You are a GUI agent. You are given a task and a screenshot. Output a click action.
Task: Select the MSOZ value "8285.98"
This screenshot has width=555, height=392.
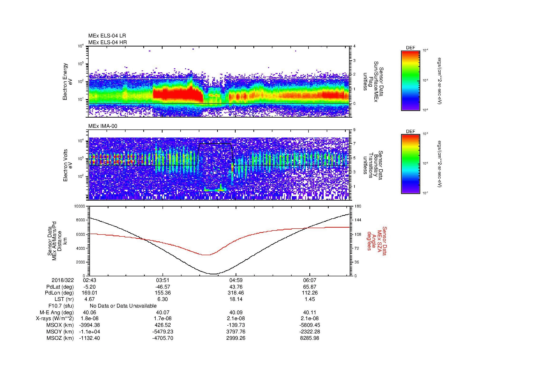[x=310, y=338]
